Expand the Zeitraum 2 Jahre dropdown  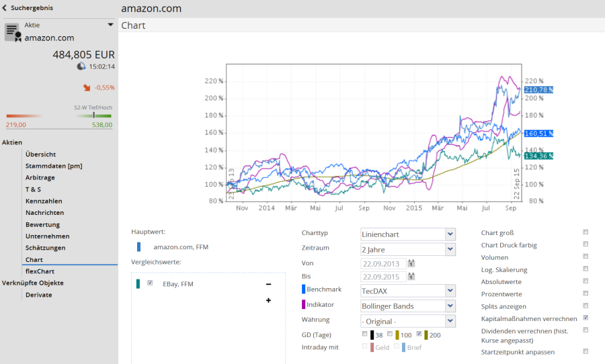408,249
